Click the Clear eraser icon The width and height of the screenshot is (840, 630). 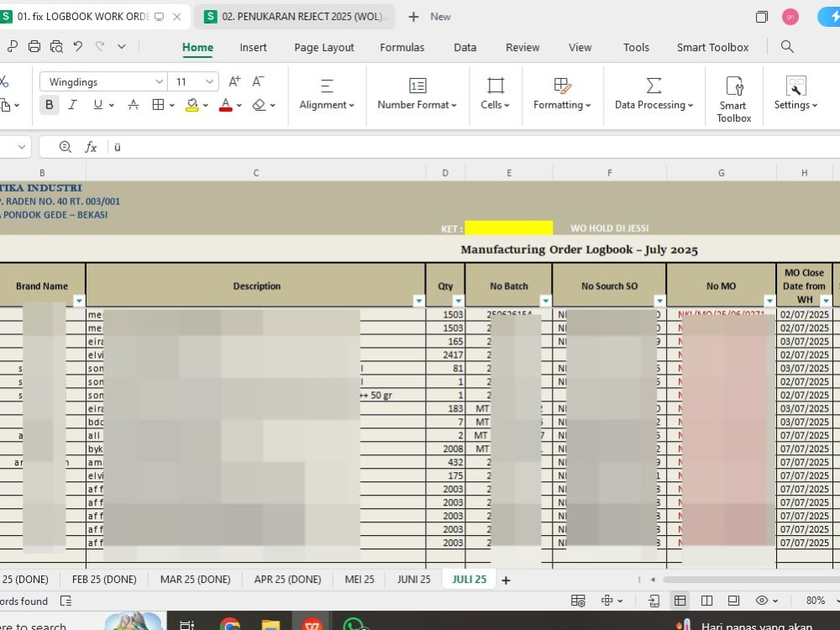259,104
